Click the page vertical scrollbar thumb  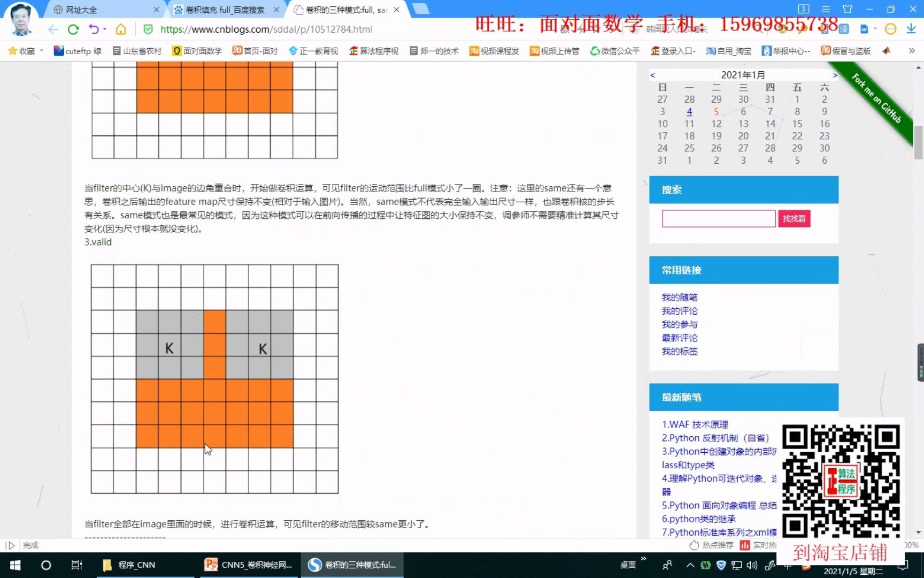coord(919,141)
